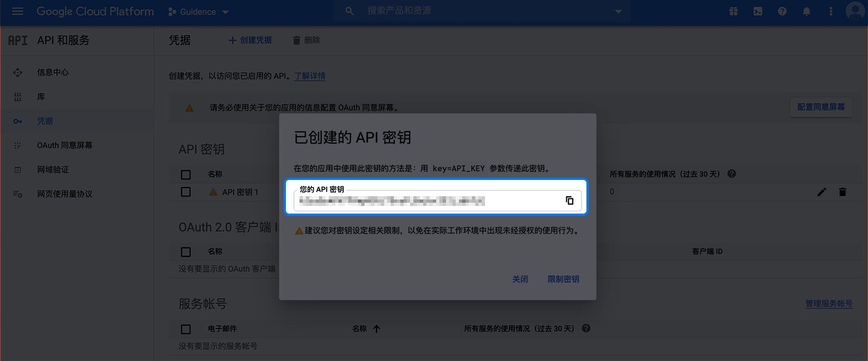The image size is (868, 361).
Task: Click the 删除 button in toolbar
Action: click(x=307, y=40)
